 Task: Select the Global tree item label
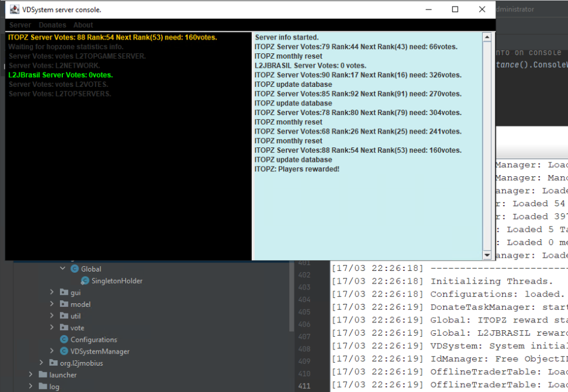(91, 269)
